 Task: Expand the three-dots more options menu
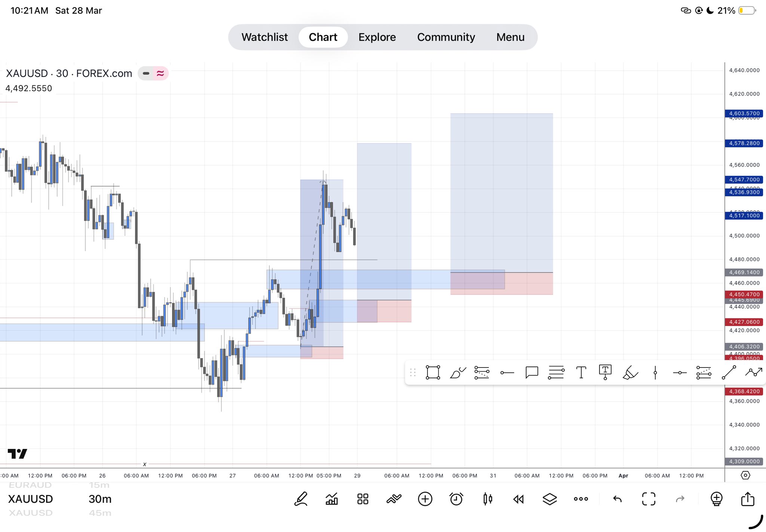[581, 499]
